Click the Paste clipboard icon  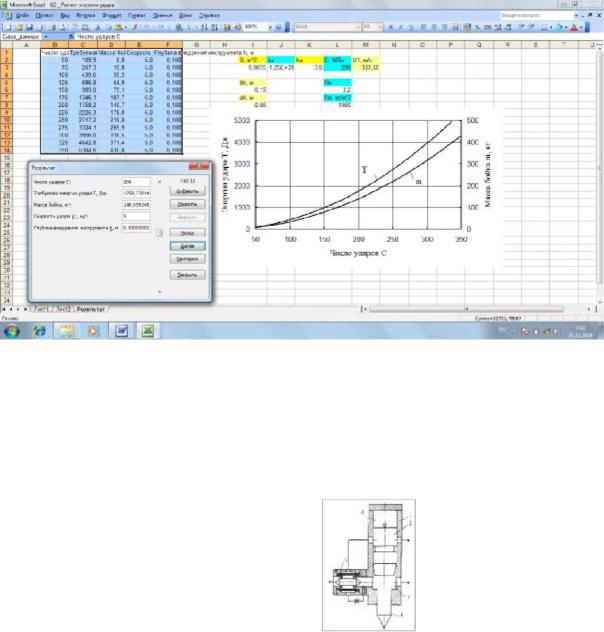(x=118, y=27)
